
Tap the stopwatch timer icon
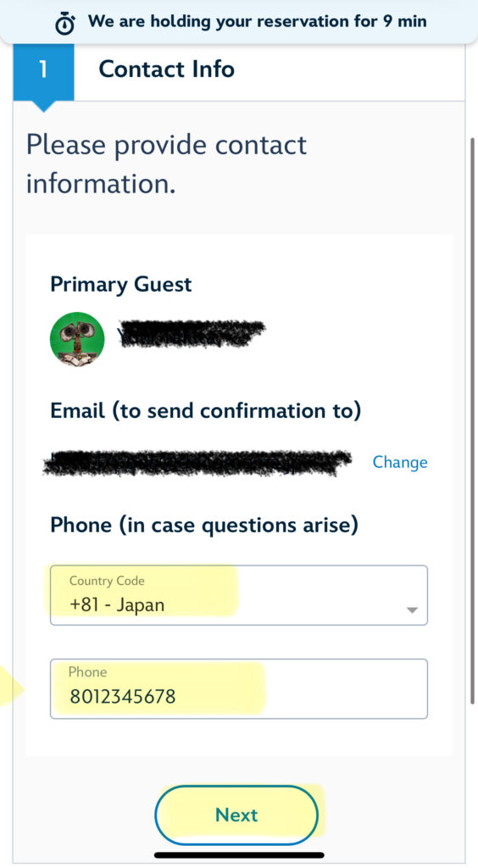tap(65, 23)
